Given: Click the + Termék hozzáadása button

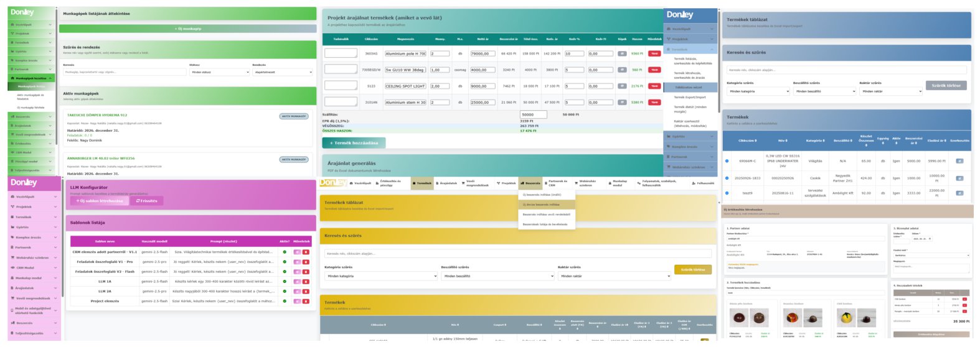Looking at the screenshot, I should pyautogui.click(x=354, y=143).
